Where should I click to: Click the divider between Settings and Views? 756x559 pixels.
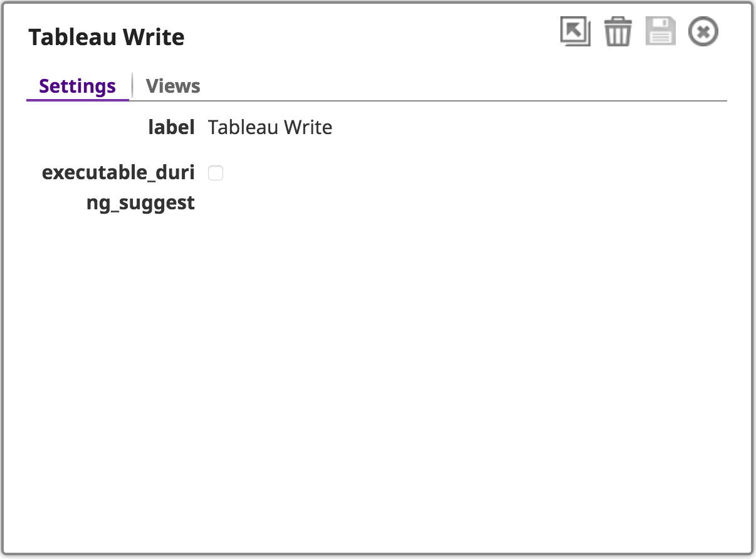click(x=132, y=85)
